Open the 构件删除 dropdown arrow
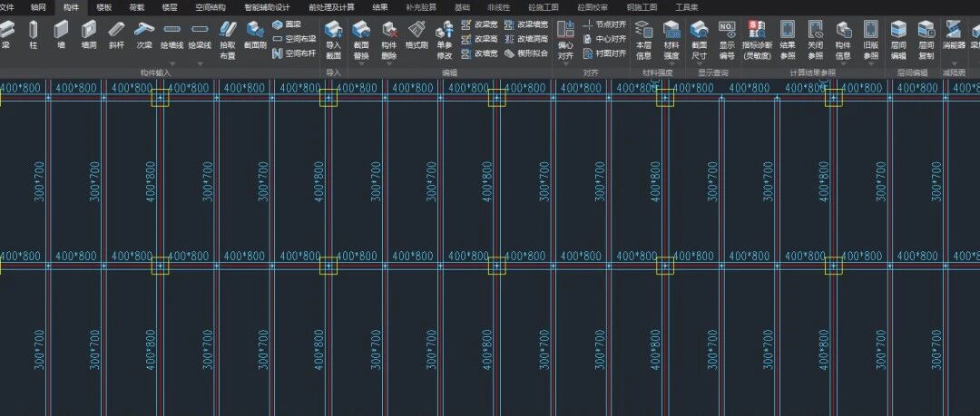The width and height of the screenshot is (980, 416). click(x=388, y=63)
